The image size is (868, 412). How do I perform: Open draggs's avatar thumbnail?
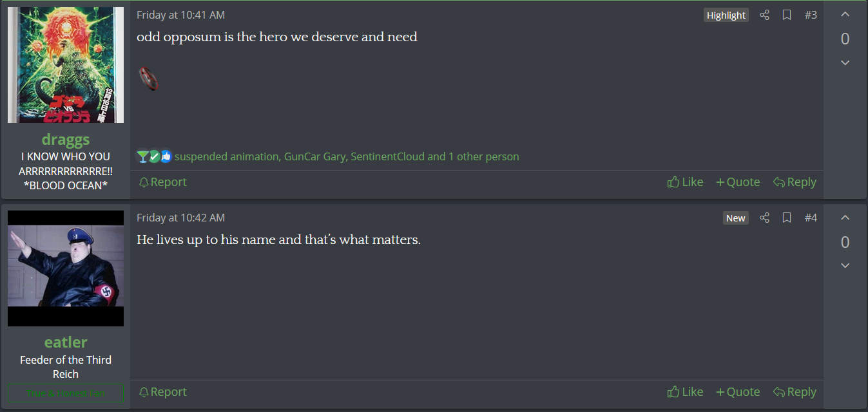click(x=66, y=64)
